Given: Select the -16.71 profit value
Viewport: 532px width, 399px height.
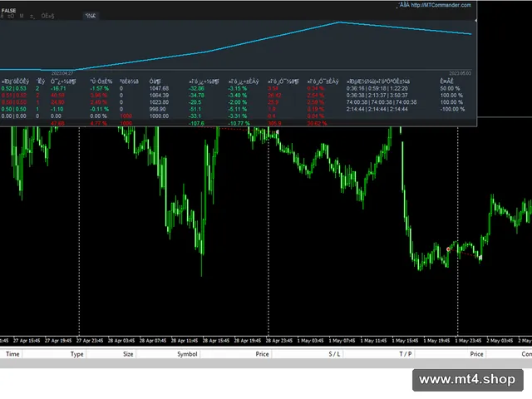Looking at the screenshot, I should 57,88.
